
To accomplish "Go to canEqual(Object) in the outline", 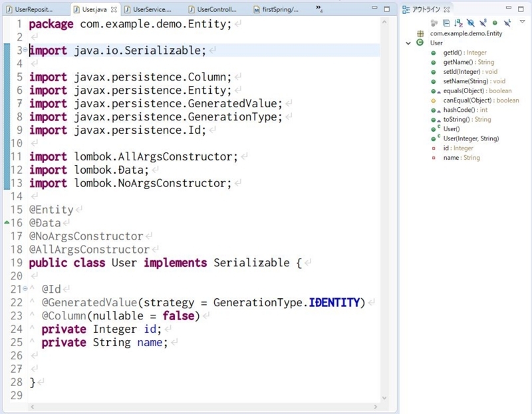I will [481, 101].
